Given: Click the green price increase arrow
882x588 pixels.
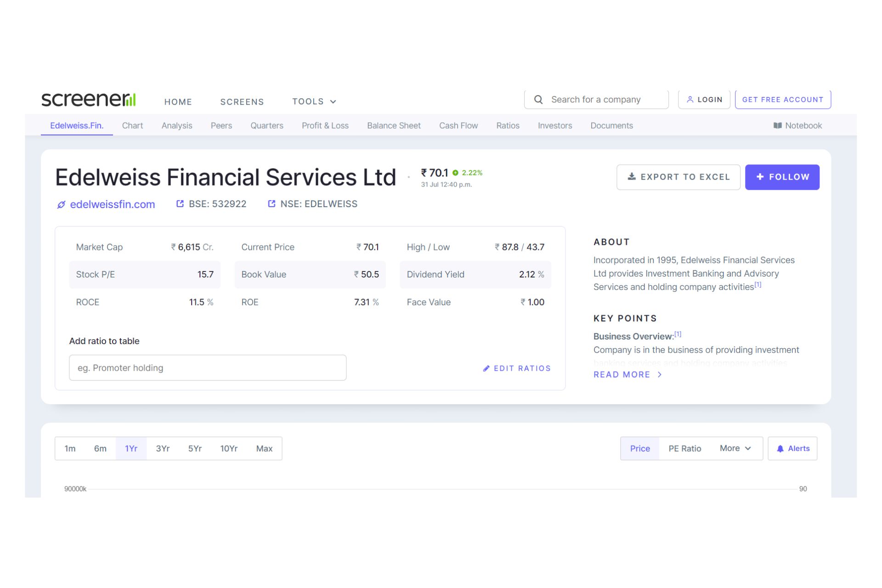Looking at the screenshot, I should tap(455, 173).
